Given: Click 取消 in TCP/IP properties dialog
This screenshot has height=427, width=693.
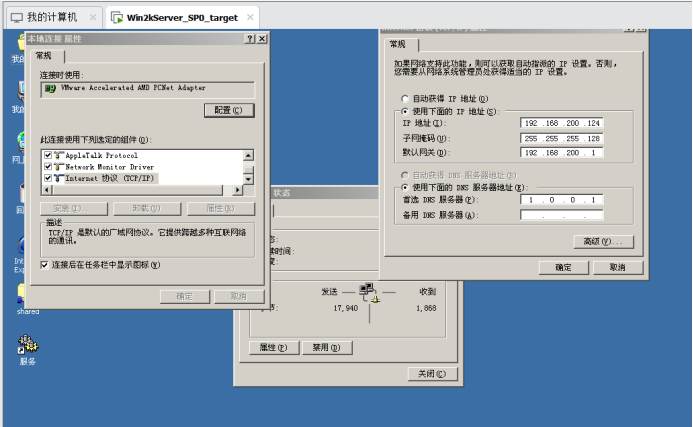Looking at the screenshot, I should click(x=617, y=267).
